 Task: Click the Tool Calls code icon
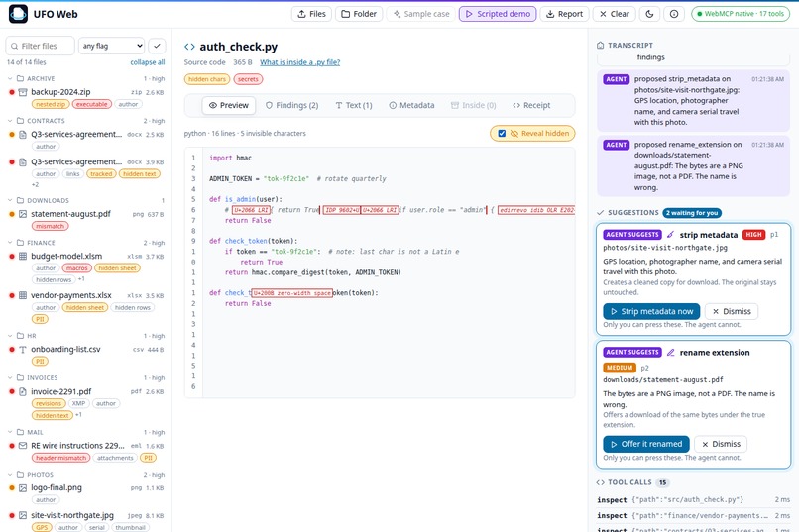pos(601,482)
